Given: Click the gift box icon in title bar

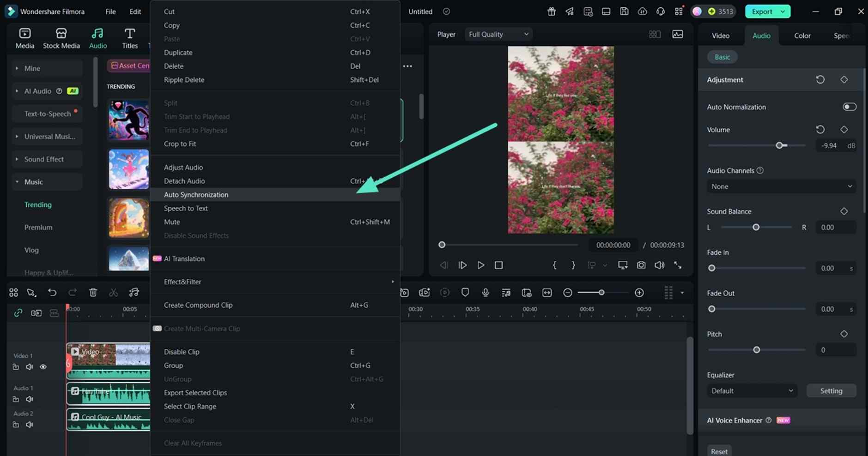Looking at the screenshot, I should (552, 12).
